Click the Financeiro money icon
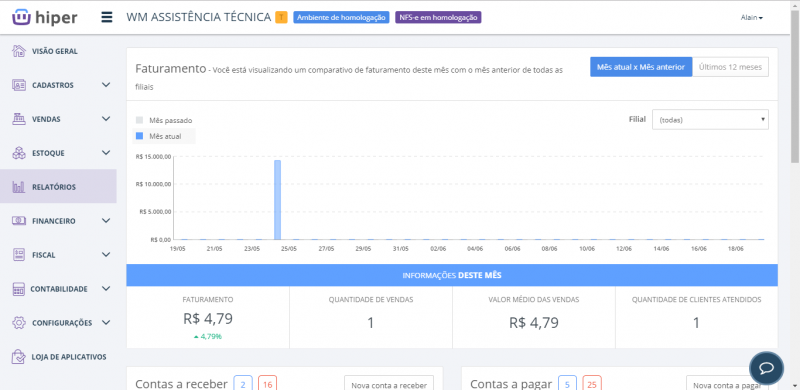This screenshot has height=390, width=800. point(19,221)
